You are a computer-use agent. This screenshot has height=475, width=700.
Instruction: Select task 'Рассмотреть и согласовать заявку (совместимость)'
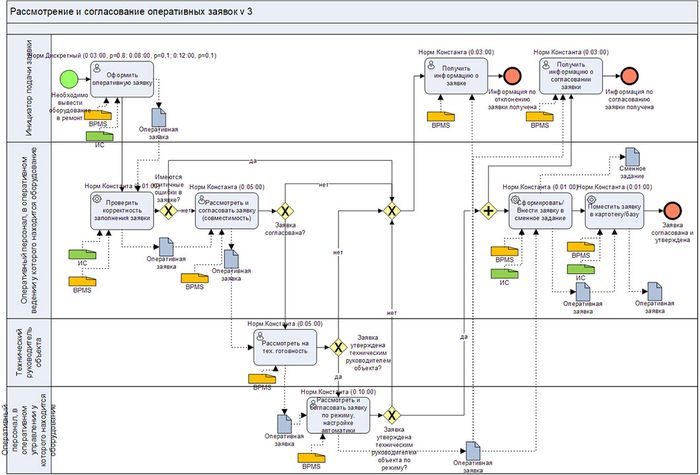(x=227, y=210)
